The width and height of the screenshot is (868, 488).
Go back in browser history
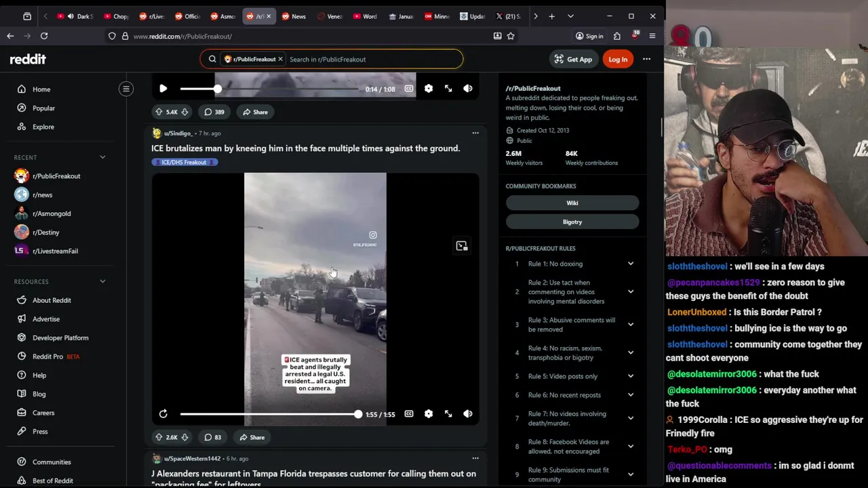(x=10, y=36)
